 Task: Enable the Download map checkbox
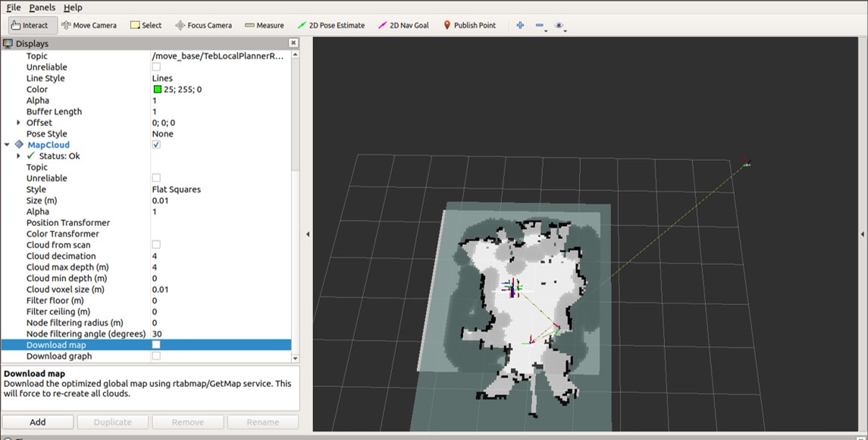[x=156, y=345]
